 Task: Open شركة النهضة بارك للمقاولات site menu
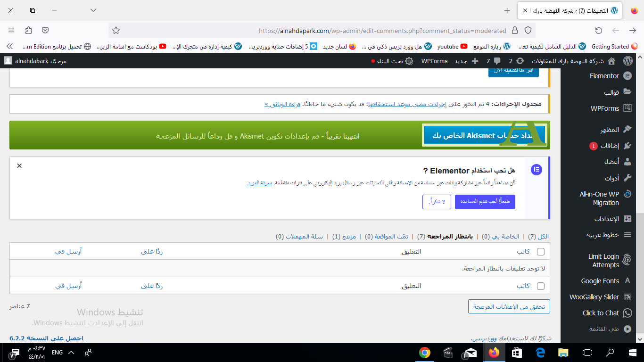point(573,61)
